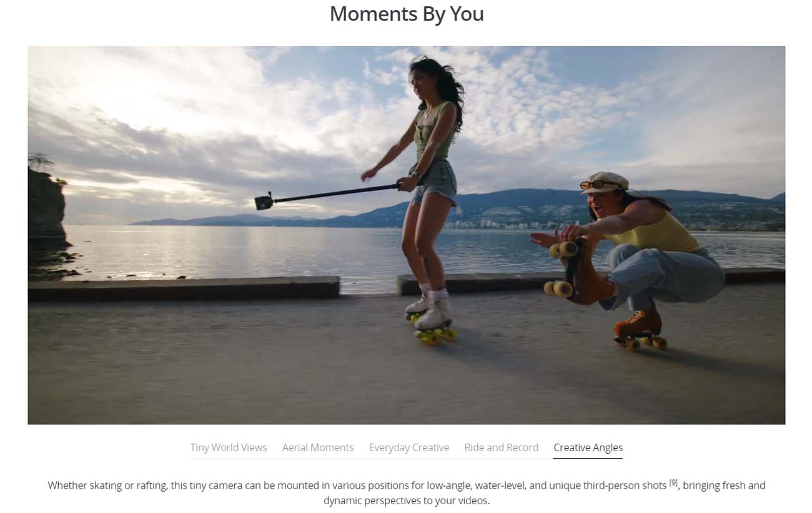
Task: Click the Moments By You heading
Action: pyautogui.click(x=407, y=14)
